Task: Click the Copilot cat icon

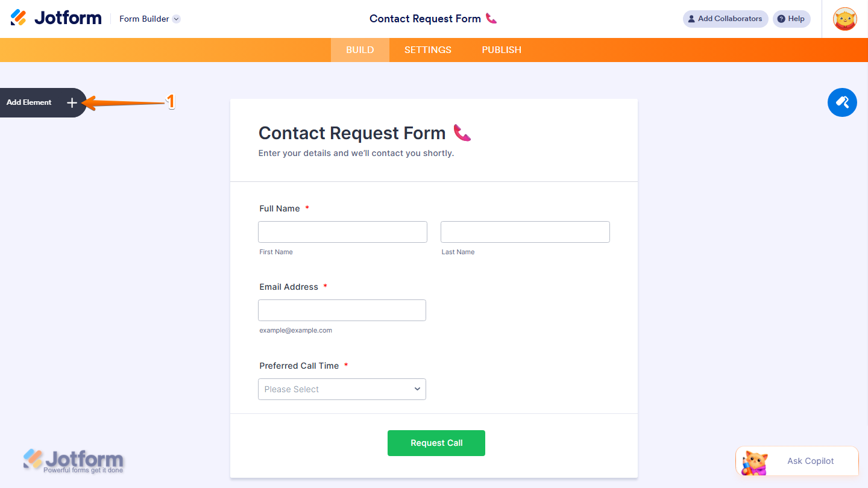Action: point(754,461)
